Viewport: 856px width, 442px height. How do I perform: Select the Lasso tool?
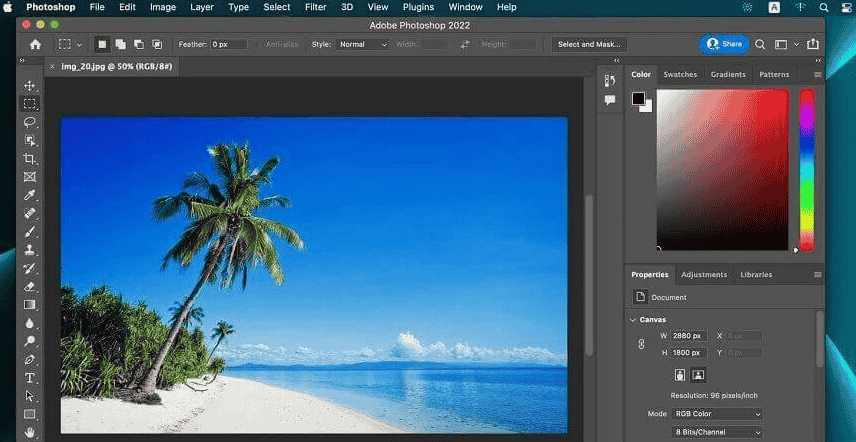pyautogui.click(x=30, y=122)
